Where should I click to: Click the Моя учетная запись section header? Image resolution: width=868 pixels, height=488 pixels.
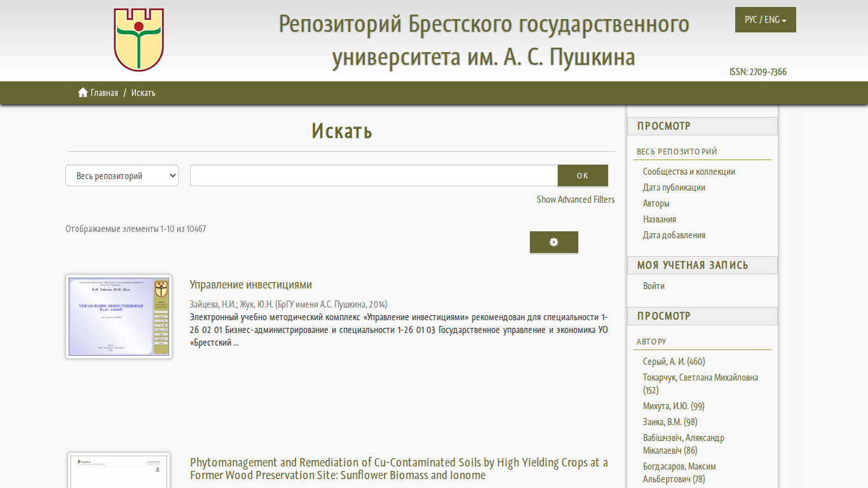(702, 266)
